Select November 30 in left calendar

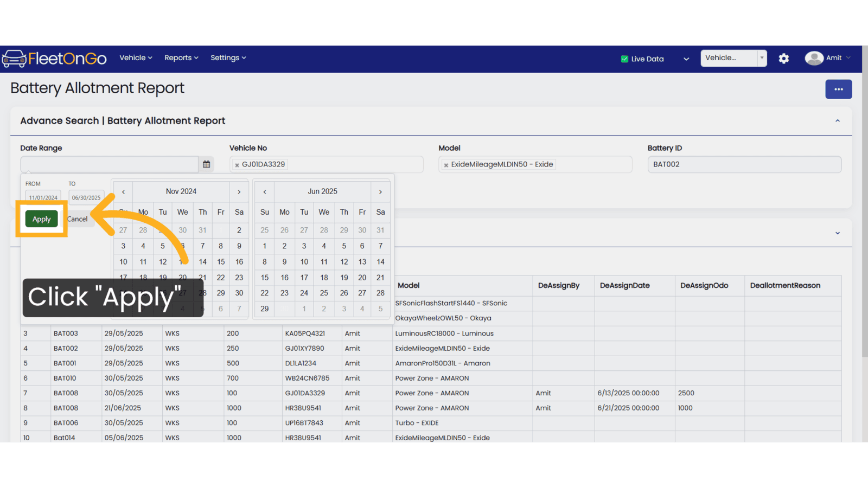pos(239,293)
